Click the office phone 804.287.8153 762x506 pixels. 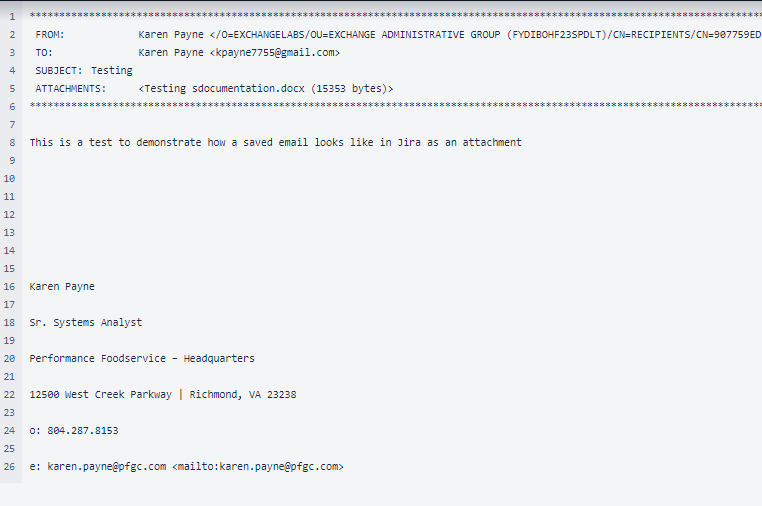pyautogui.click(x=83, y=430)
